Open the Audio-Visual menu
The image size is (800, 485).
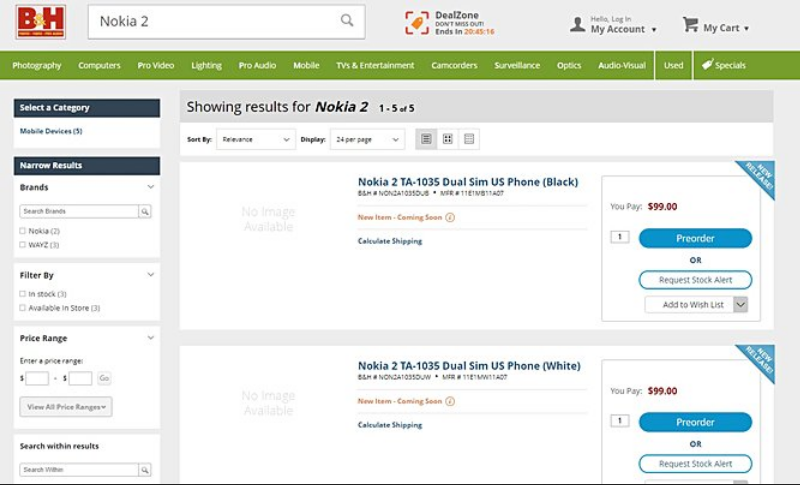pos(622,65)
